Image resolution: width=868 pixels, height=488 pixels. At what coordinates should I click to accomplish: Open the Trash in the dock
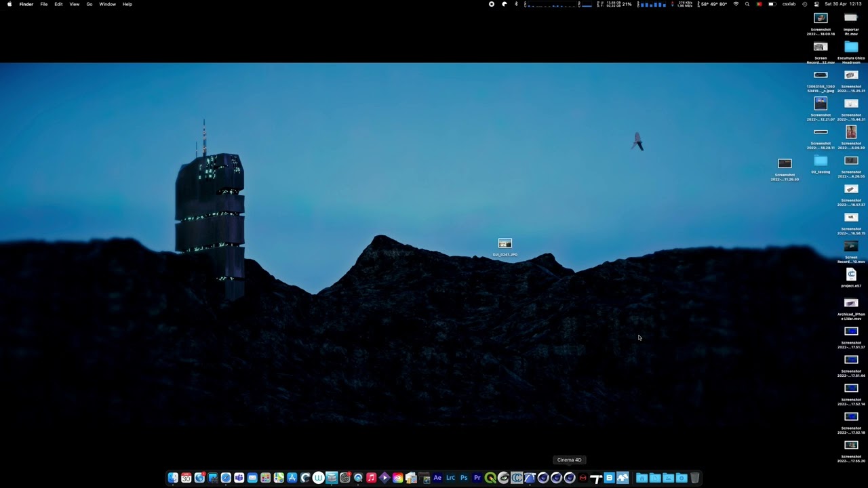(694, 478)
